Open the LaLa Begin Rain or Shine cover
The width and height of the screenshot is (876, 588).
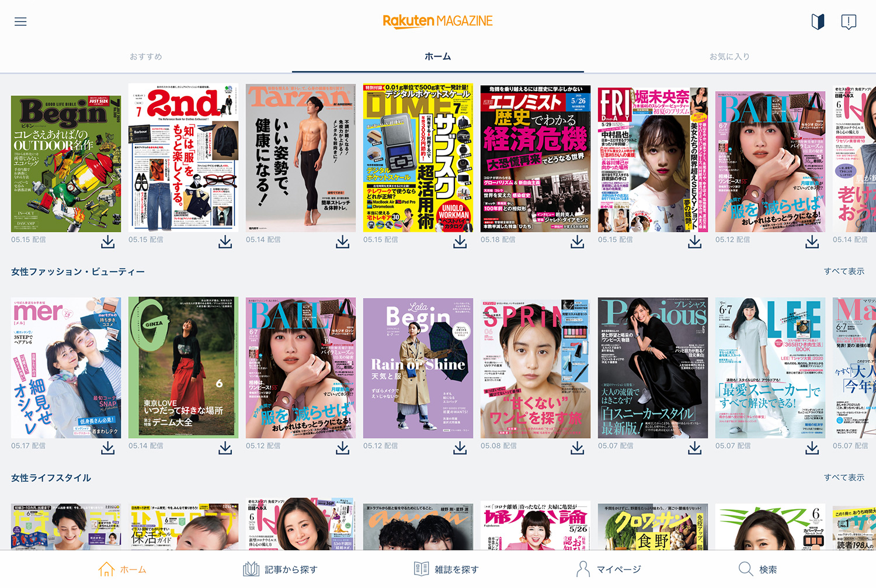coord(418,368)
